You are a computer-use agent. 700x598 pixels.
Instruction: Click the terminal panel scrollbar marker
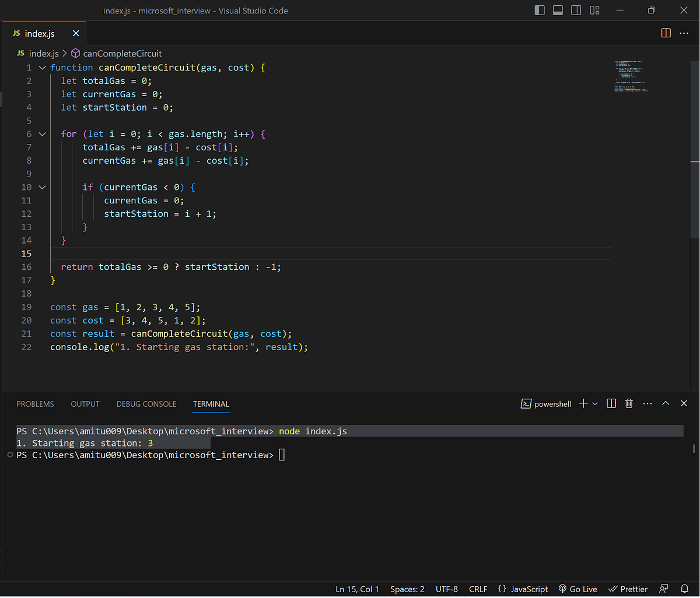(x=694, y=448)
